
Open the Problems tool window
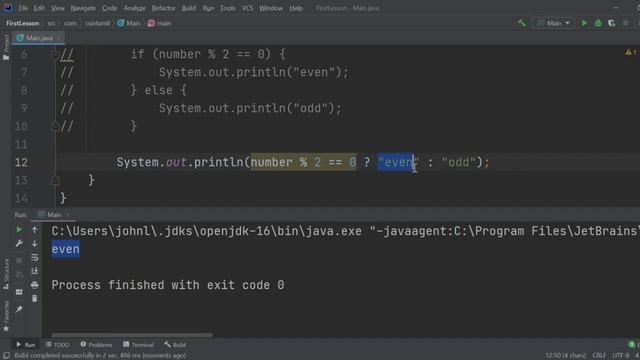pos(96,345)
